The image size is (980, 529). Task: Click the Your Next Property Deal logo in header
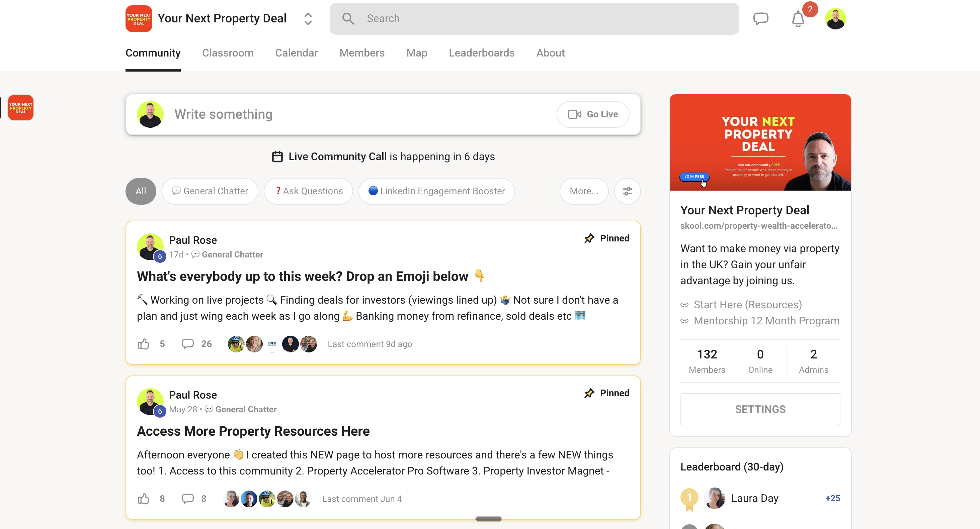(139, 19)
